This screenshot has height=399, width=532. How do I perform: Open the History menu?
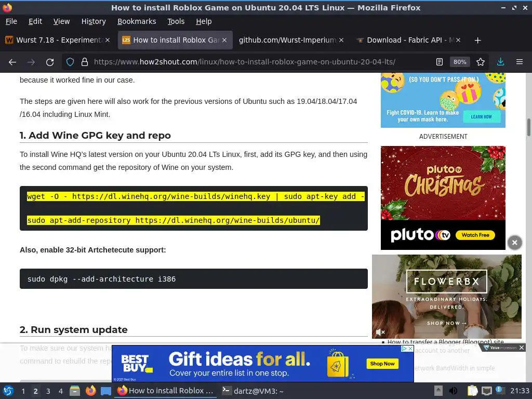coord(94,21)
